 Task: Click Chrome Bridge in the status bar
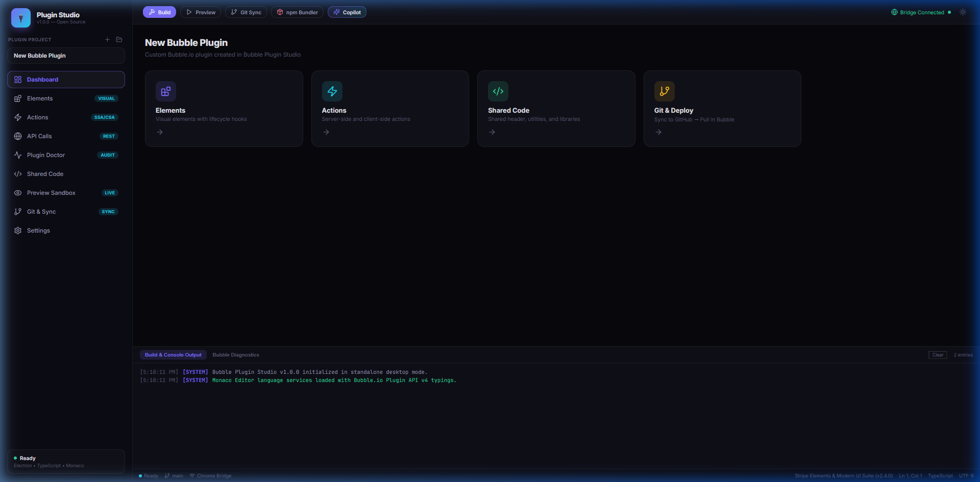point(210,476)
